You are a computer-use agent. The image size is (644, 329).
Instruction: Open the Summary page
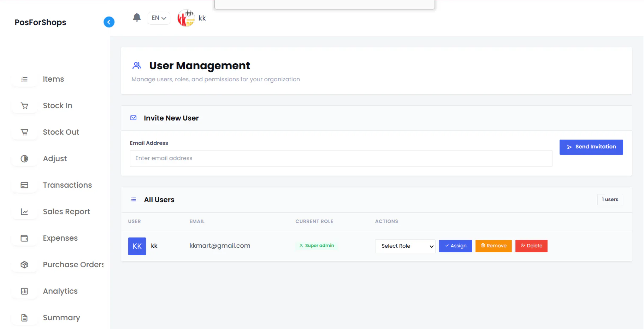coord(61,318)
